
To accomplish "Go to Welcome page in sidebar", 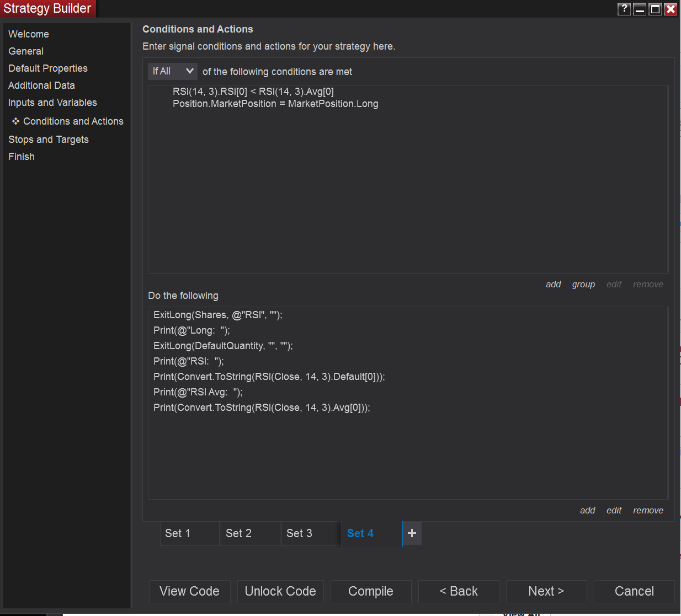I will 29,34.
